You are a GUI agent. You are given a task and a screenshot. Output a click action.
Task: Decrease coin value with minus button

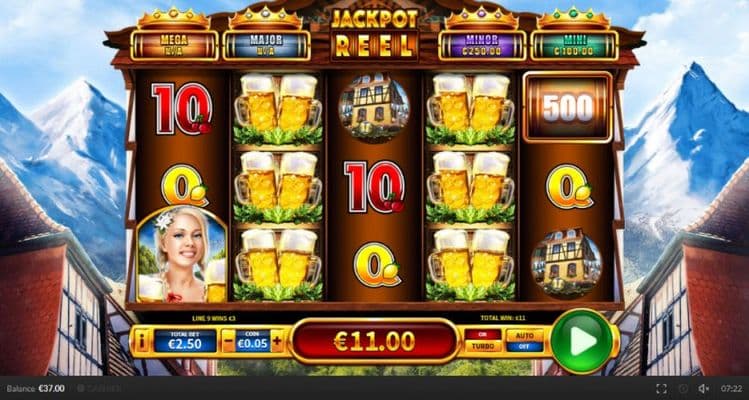[x=229, y=341]
